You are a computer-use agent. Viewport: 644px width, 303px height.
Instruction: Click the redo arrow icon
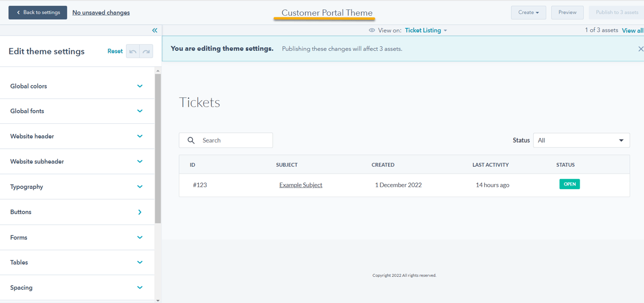click(x=146, y=51)
